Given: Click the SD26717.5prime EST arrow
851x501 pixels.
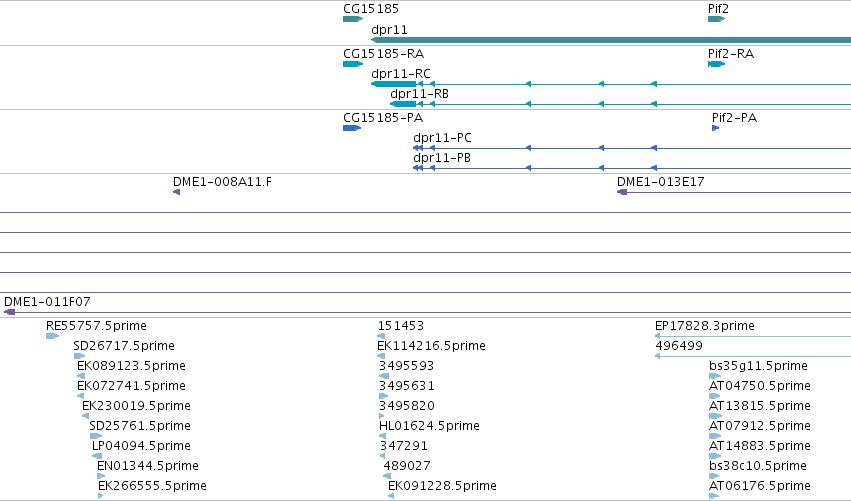Looking at the screenshot, I should 79,356.
